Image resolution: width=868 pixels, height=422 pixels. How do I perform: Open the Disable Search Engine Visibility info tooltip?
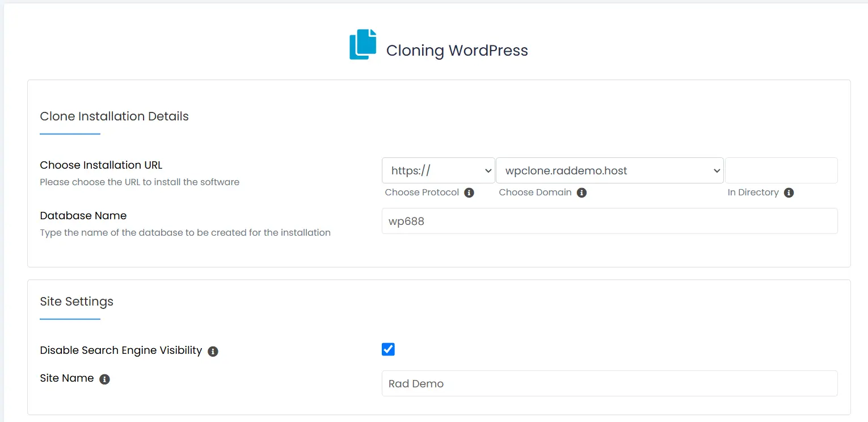point(213,352)
